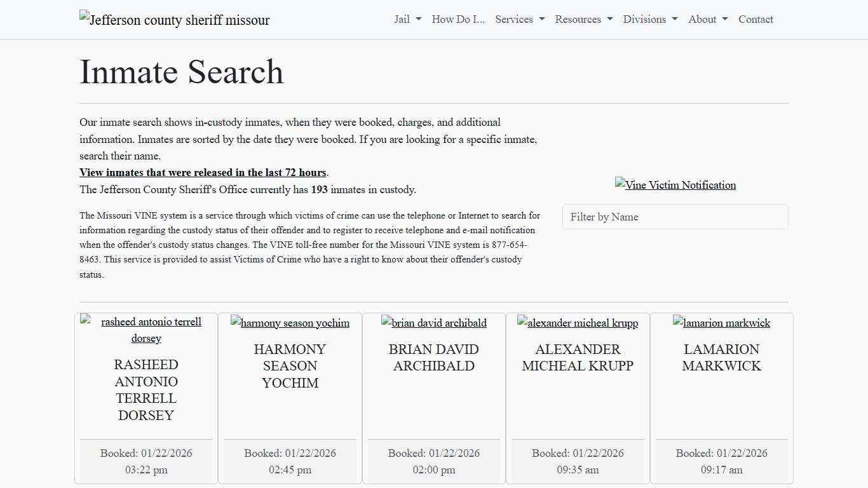This screenshot has width=868, height=488.
Task: Open Rasheed Antonio Terrell Dorsey's photo
Action: pos(146,330)
